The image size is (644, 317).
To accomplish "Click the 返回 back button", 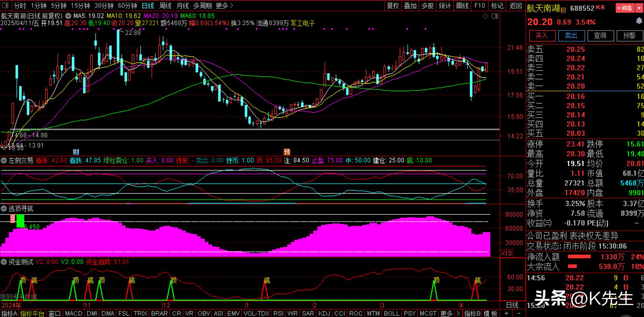I will pos(516,6).
